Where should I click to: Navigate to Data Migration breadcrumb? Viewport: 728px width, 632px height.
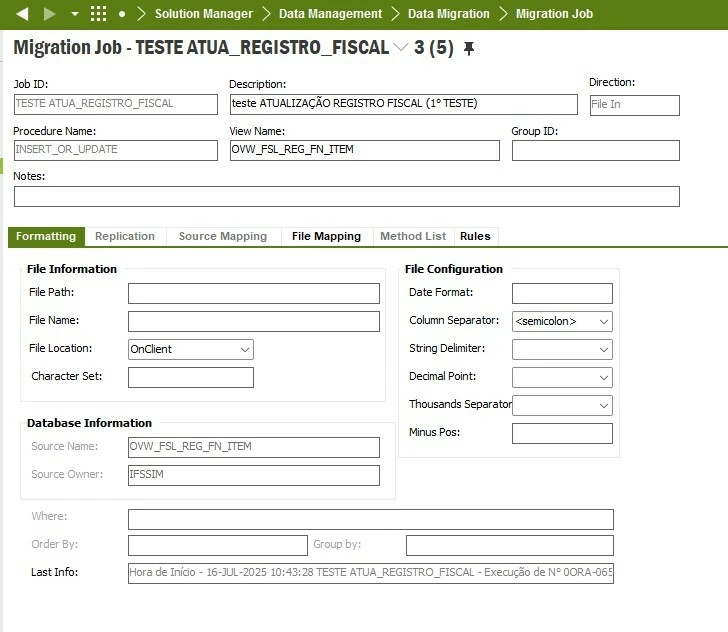coord(448,14)
